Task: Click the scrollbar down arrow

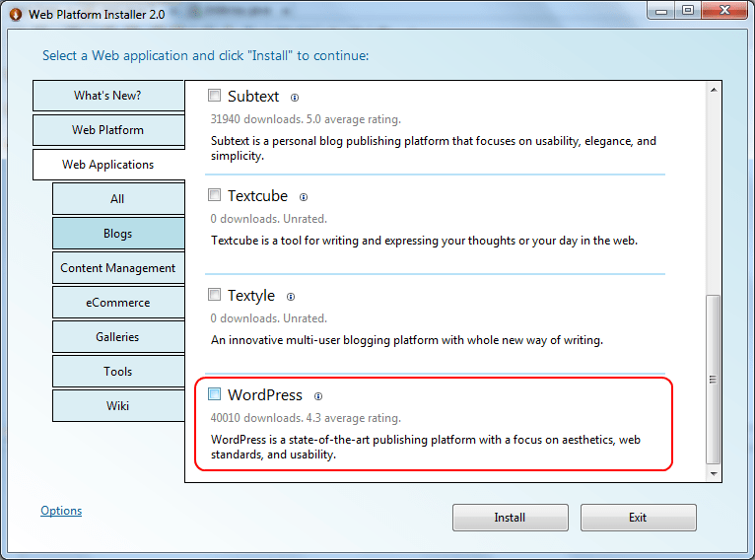Action: pyautogui.click(x=714, y=474)
